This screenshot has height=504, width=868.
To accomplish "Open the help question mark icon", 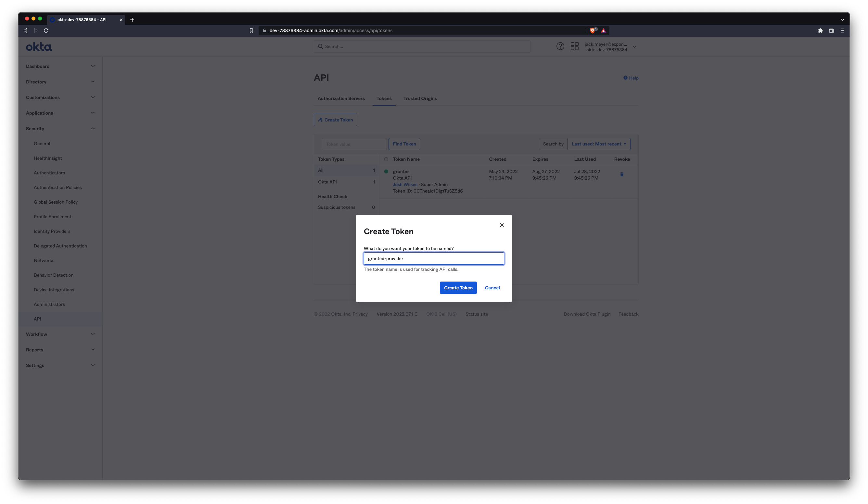I will tap(560, 46).
